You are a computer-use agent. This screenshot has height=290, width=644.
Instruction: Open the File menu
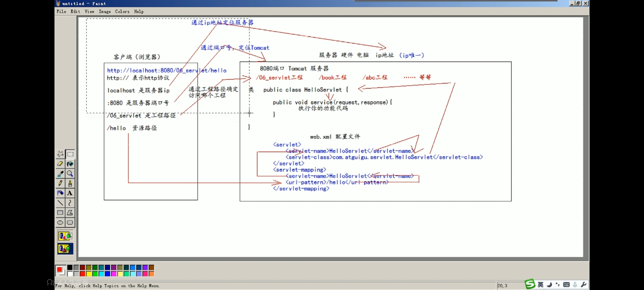61,12
